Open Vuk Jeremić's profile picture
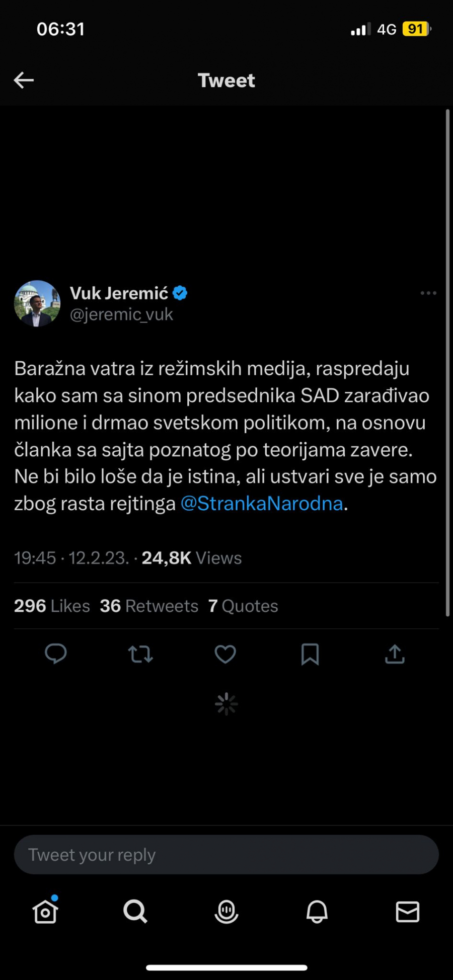Image resolution: width=453 pixels, height=980 pixels. point(37,303)
